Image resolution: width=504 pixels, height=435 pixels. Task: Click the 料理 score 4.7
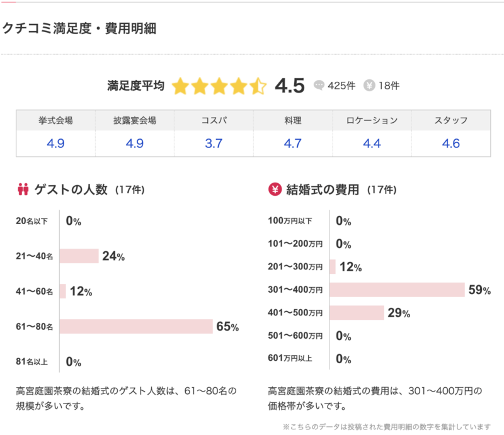point(292,144)
